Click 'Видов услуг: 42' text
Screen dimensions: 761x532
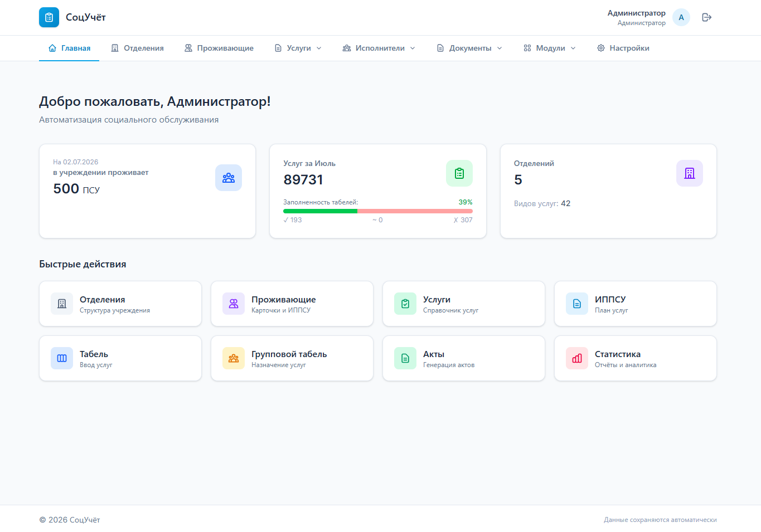tap(542, 203)
